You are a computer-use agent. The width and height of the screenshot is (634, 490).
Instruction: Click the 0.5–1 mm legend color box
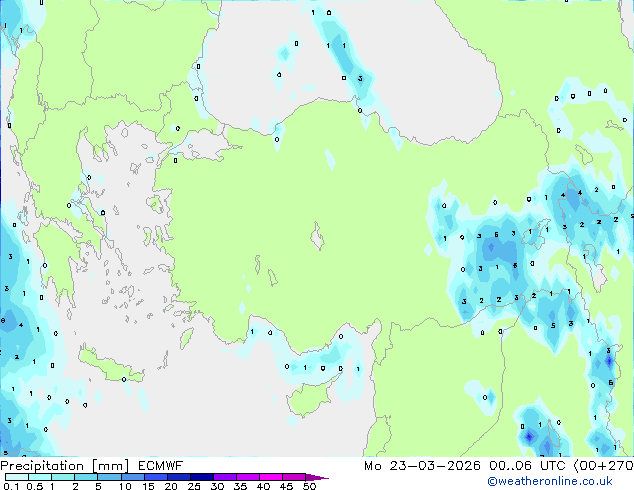coord(40,477)
